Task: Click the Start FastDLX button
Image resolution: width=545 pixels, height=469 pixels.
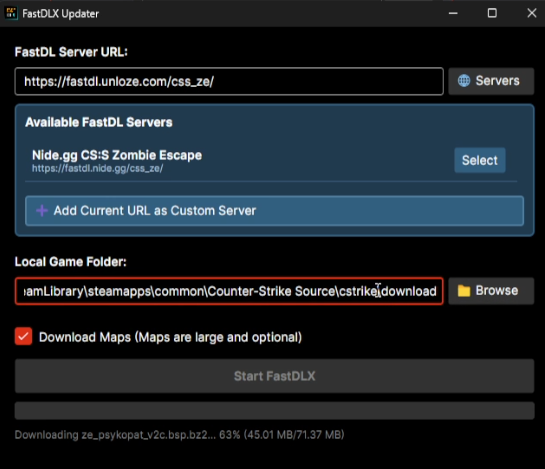Action: coord(274,376)
